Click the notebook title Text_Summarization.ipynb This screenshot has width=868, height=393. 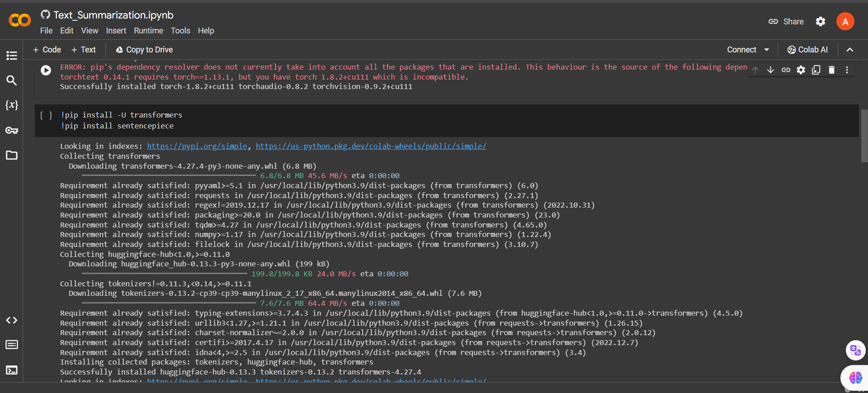tap(113, 15)
